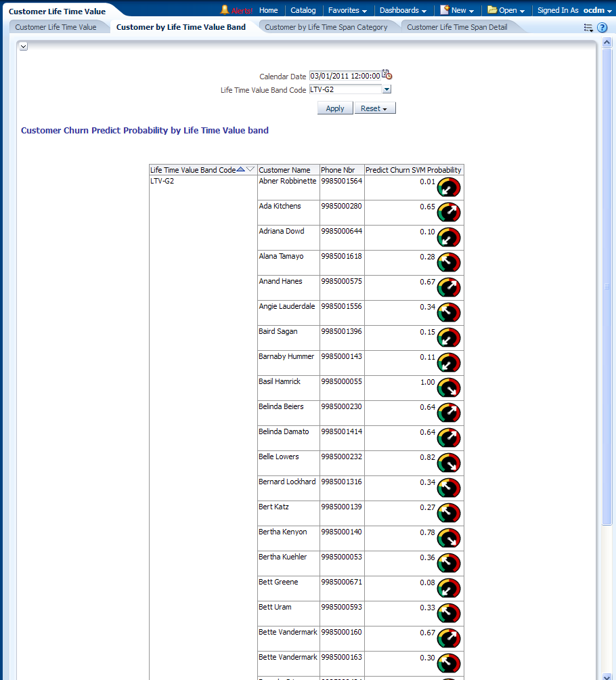
Task: Switch to Customer by Life Time Span Category tab
Action: point(326,27)
